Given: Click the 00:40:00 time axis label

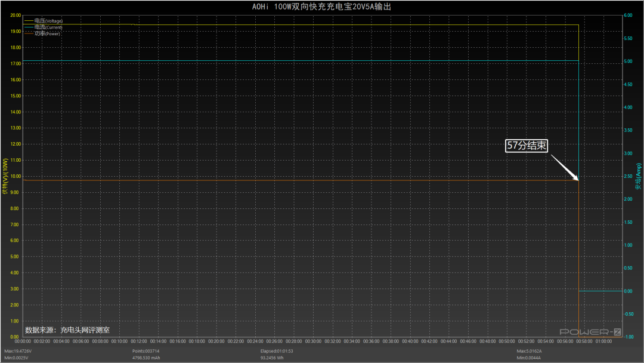Looking at the screenshot, I should coord(410,342).
